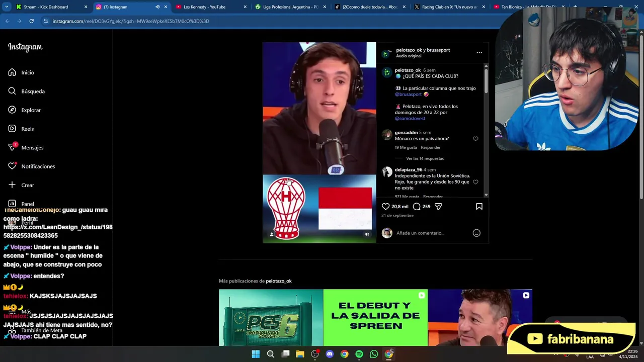Click the Instagram logo
Screen dimensions: 644x362
coord(25,47)
